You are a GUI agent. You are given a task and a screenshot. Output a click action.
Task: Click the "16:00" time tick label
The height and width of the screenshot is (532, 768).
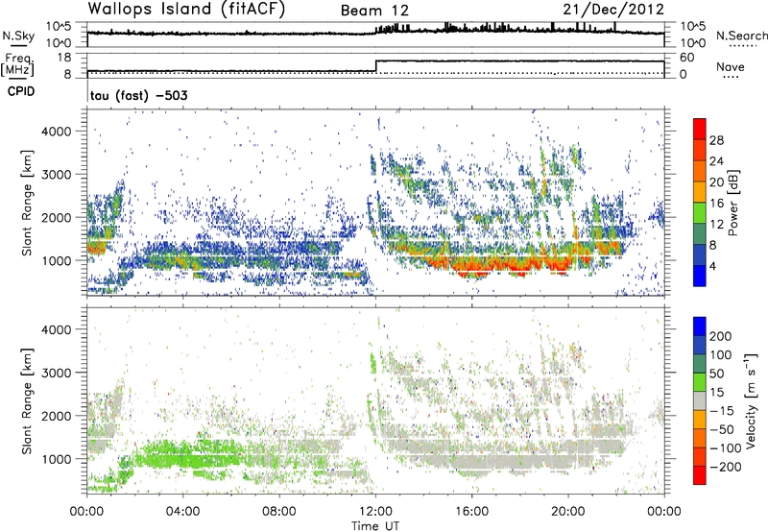point(471,512)
